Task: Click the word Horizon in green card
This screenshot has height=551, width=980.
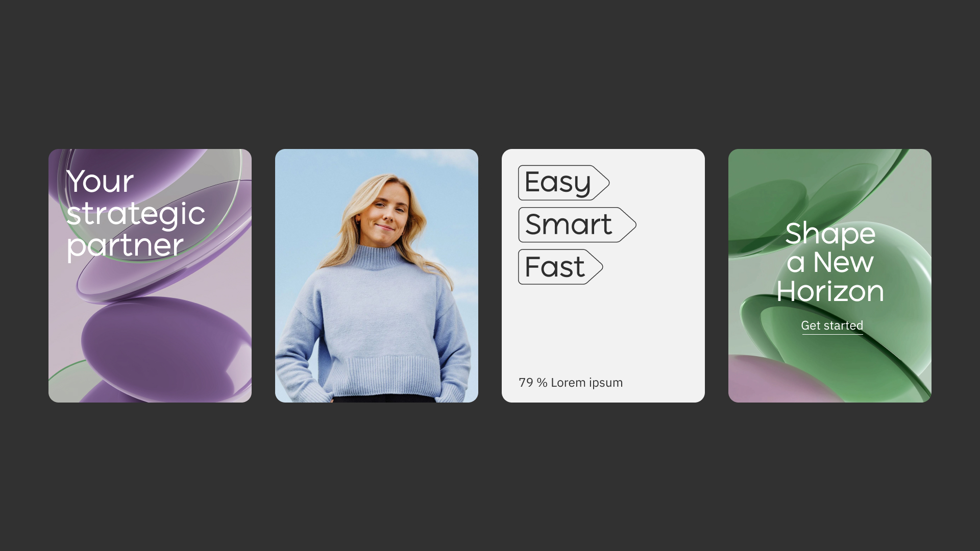Action: 830,291
